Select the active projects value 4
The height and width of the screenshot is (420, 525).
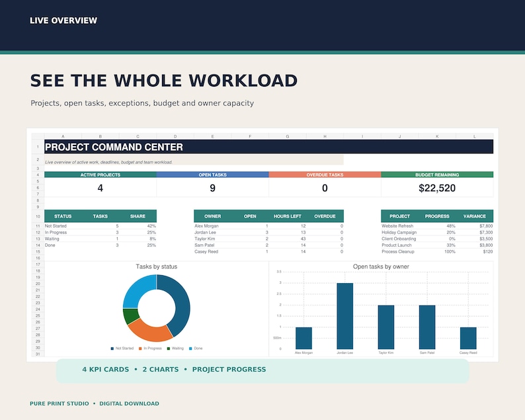pos(100,188)
